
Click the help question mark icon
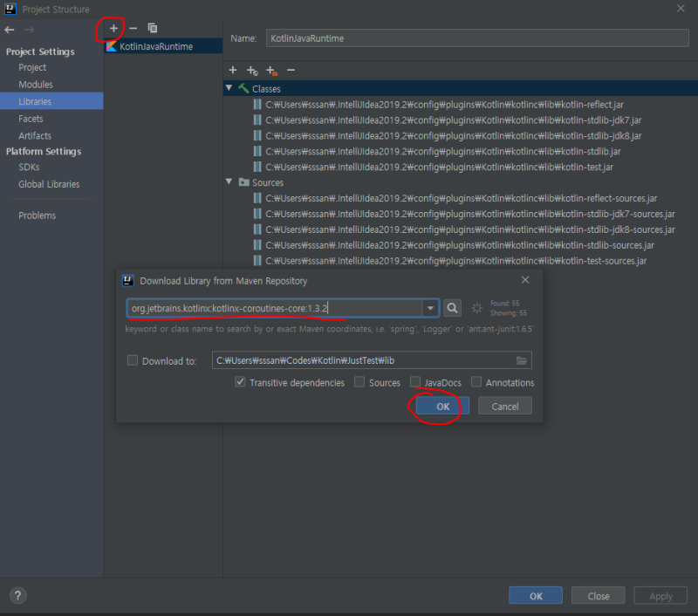pyautogui.click(x=17, y=596)
